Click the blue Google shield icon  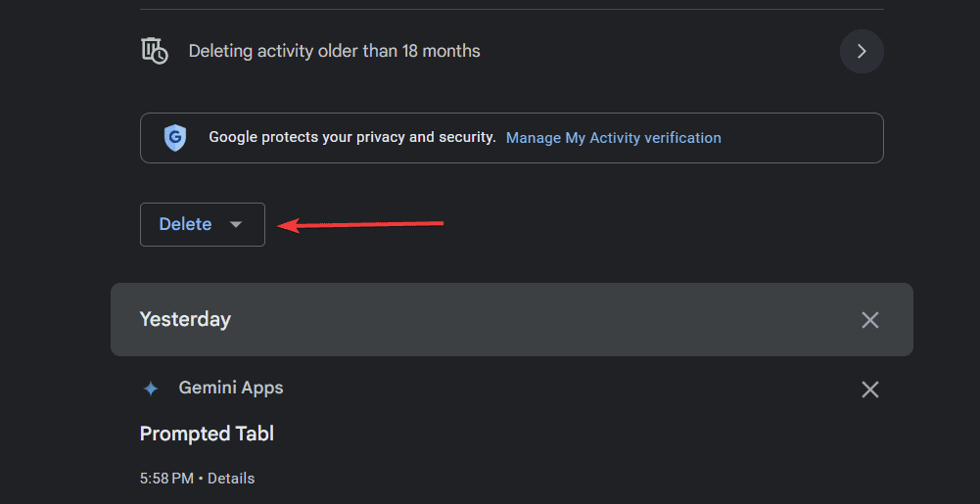click(175, 138)
